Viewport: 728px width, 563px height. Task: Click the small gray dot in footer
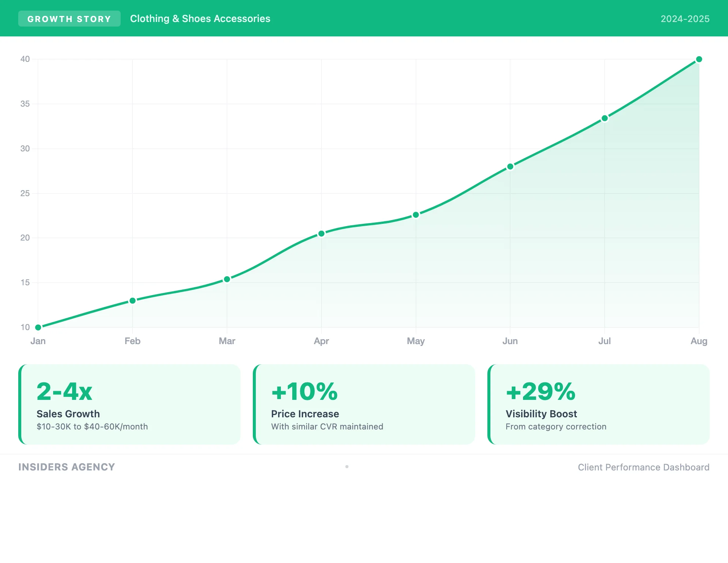tap(347, 467)
